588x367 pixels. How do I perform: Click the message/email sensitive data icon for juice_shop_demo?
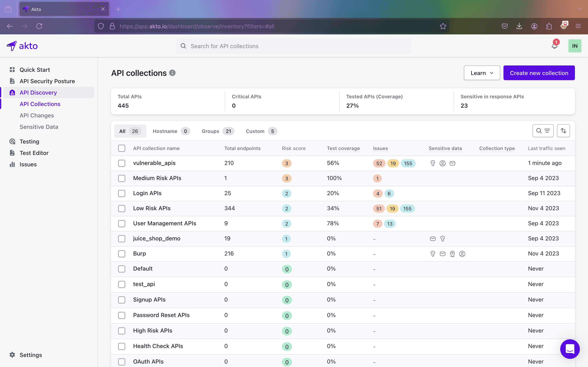432,239
